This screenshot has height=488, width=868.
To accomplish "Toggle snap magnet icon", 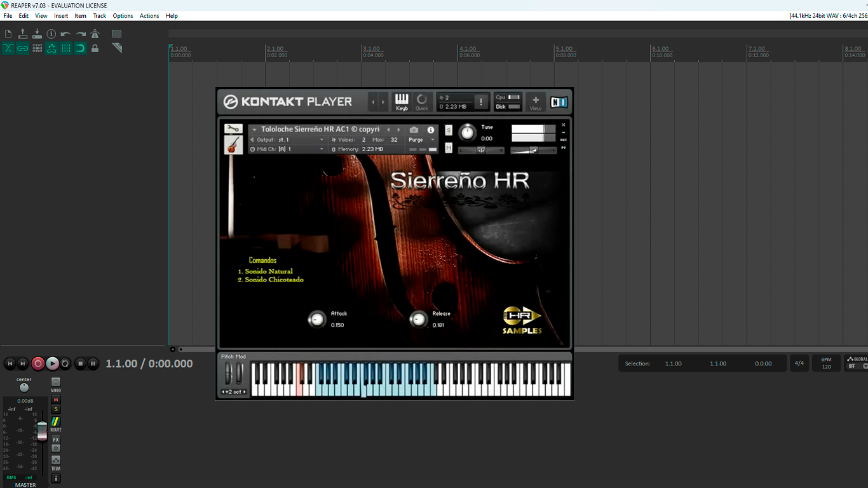I will [81, 48].
